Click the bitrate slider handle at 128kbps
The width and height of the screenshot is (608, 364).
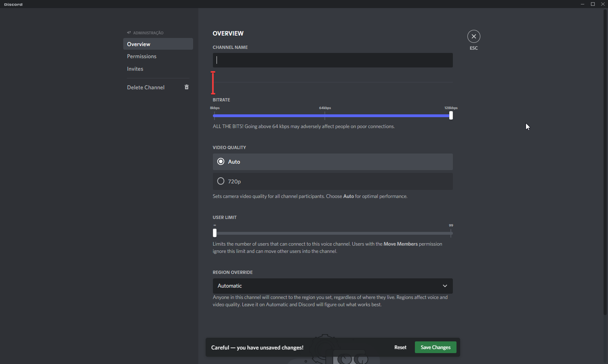[x=451, y=116]
